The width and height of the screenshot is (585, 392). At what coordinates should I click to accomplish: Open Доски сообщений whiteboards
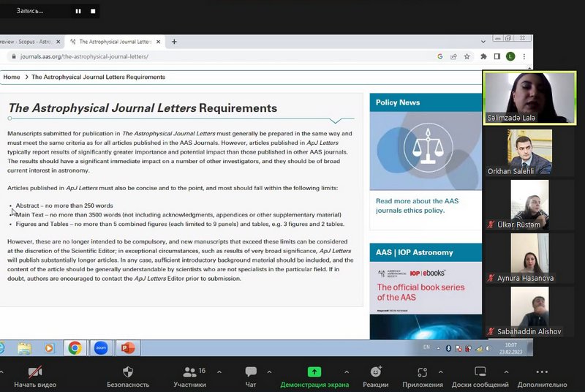(480, 377)
